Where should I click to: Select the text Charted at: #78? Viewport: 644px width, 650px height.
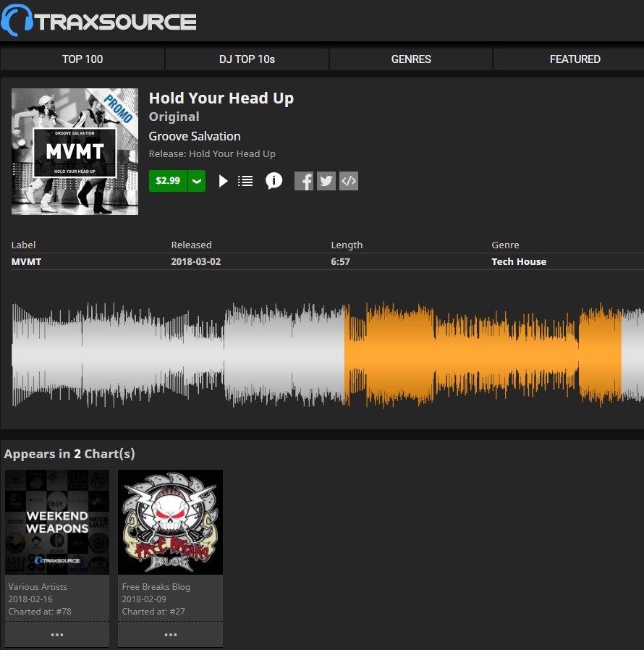[x=40, y=612]
